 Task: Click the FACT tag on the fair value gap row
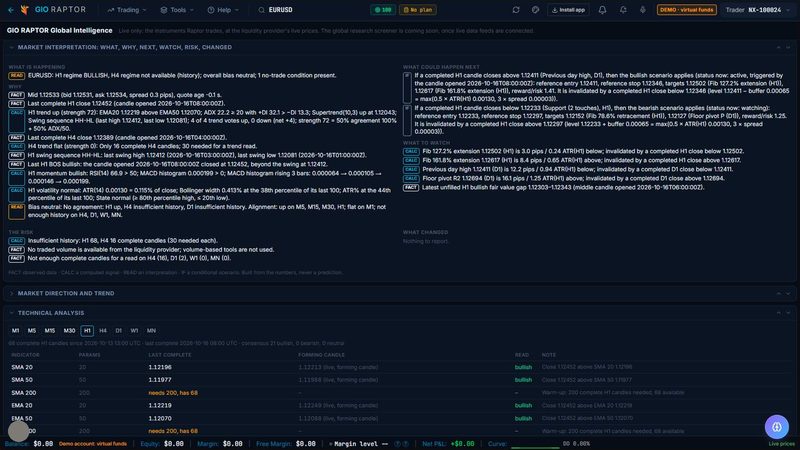411,188
